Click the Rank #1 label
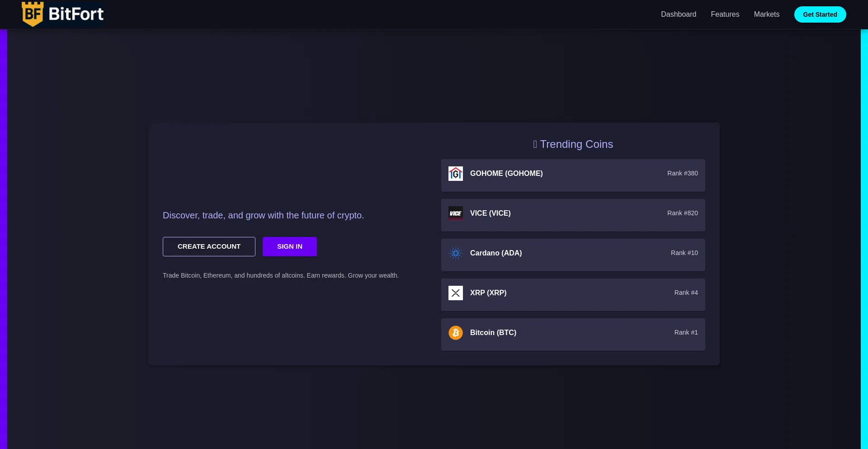Image resolution: width=868 pixels, height=449 pixels. coord(686,333)
